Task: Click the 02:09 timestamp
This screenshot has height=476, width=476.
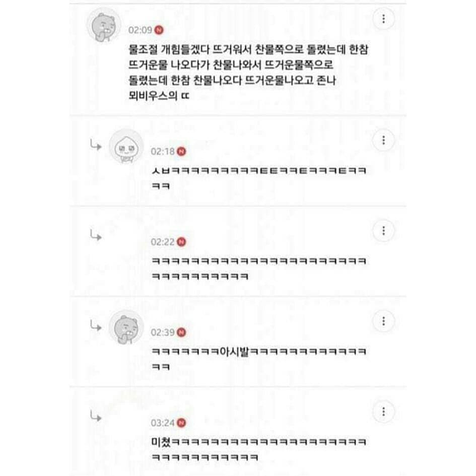Action: [x=140, y=30]
